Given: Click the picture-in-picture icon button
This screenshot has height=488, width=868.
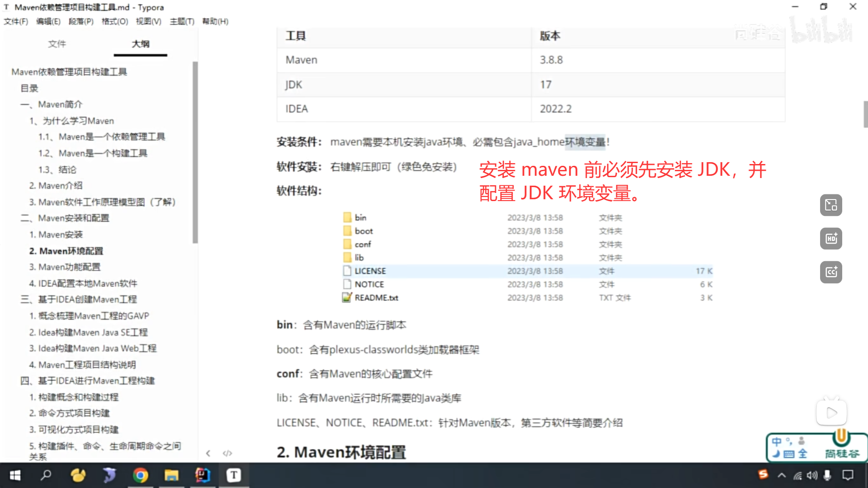Looking at the screenshot, I should [831, 205].
